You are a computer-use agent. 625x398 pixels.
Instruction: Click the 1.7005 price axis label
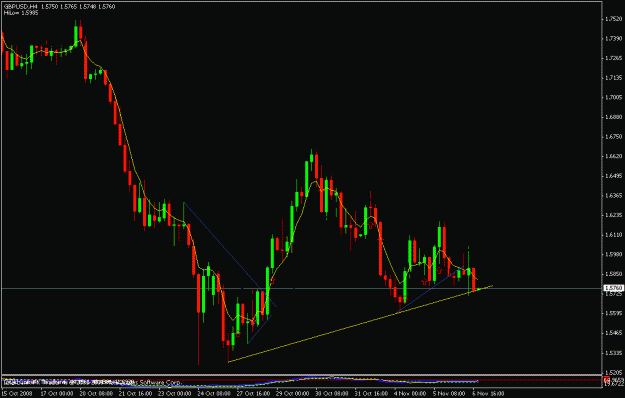(614, 97)
